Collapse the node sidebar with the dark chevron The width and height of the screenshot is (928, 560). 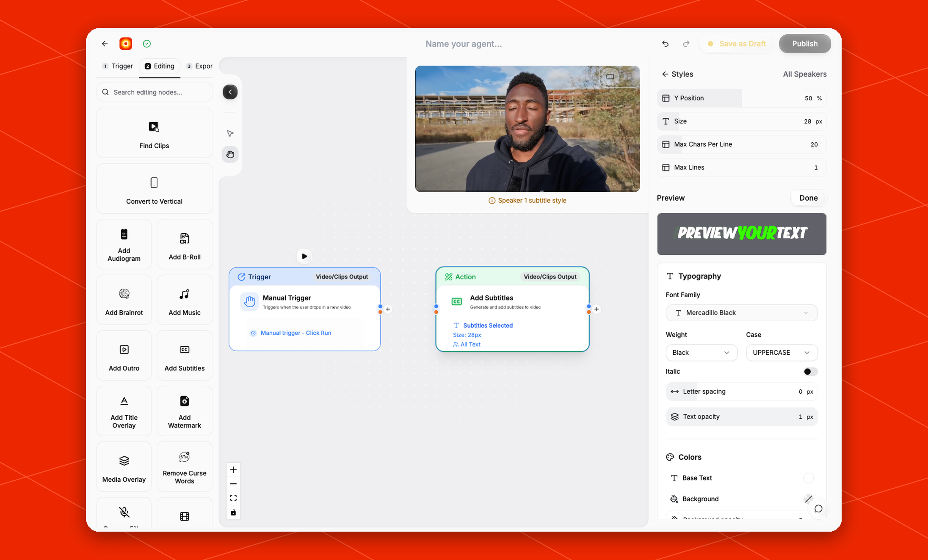[230, 92]
